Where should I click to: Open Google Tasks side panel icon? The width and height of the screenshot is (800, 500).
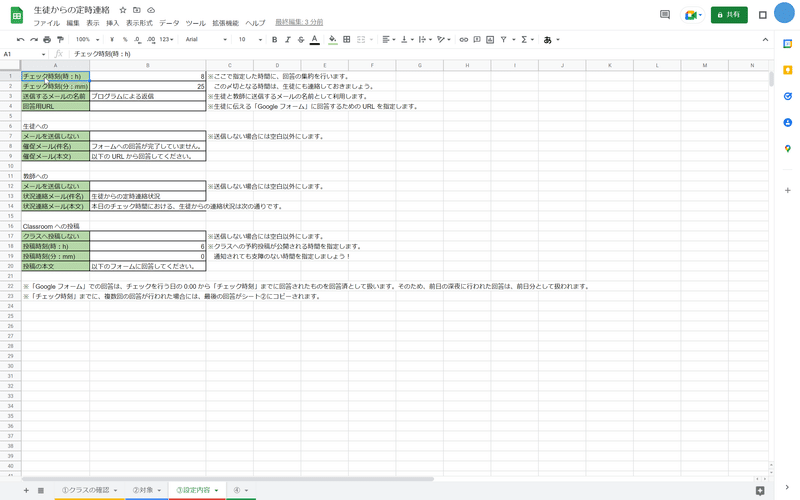pos(788,96)
